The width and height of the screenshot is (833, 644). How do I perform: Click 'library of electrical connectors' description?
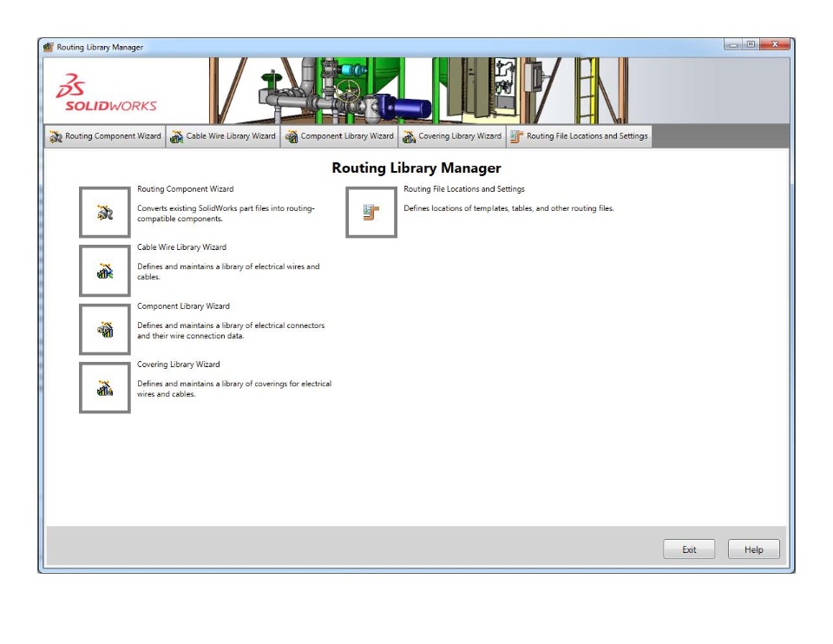(231, 331)
